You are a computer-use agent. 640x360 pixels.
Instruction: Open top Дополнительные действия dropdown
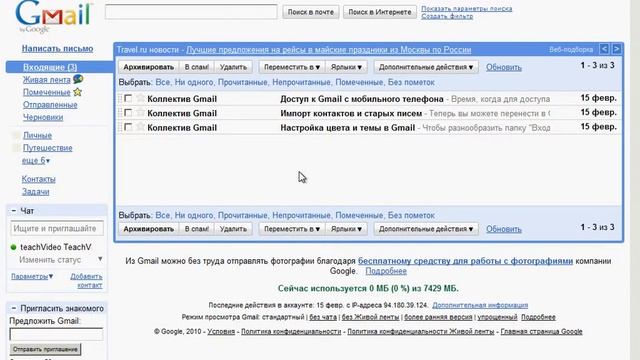[426, 67]
